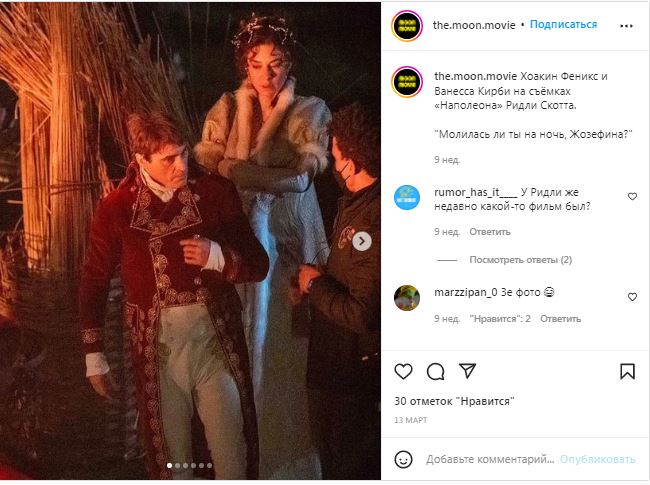650x485 pixels.
Task: Open marzzipan_0 profile avatar
Action: coord(406,297)
